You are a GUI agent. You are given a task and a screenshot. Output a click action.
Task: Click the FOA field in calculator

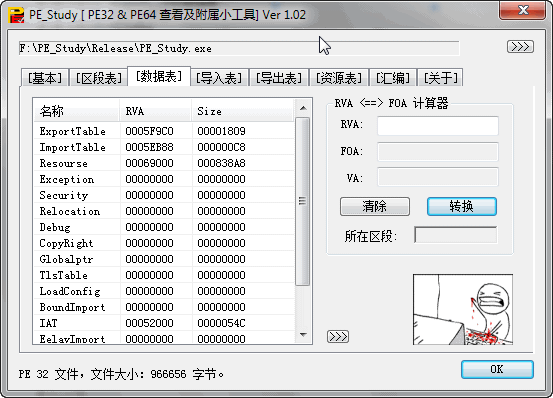pyautogui.click(x=438, y=152)
